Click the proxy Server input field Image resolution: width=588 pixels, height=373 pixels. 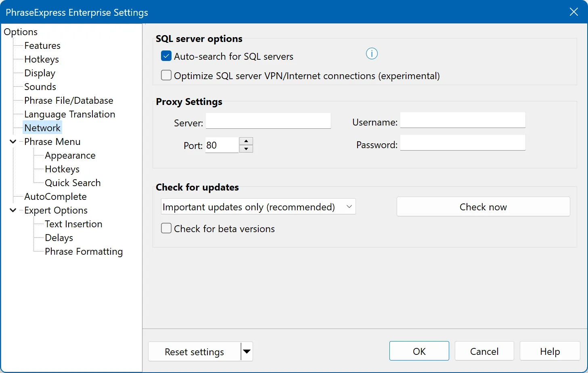(268, 121)
